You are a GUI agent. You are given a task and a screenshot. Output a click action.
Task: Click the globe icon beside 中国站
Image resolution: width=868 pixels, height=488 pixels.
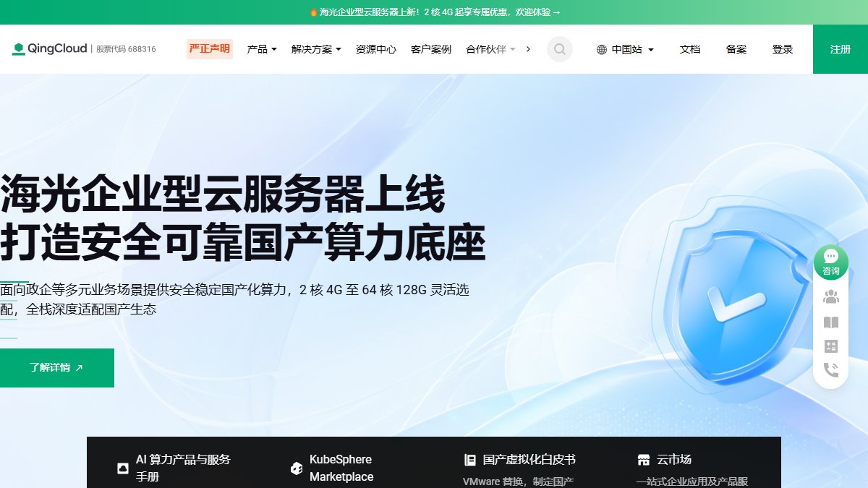pyautogui.click(x=602, y=50)
